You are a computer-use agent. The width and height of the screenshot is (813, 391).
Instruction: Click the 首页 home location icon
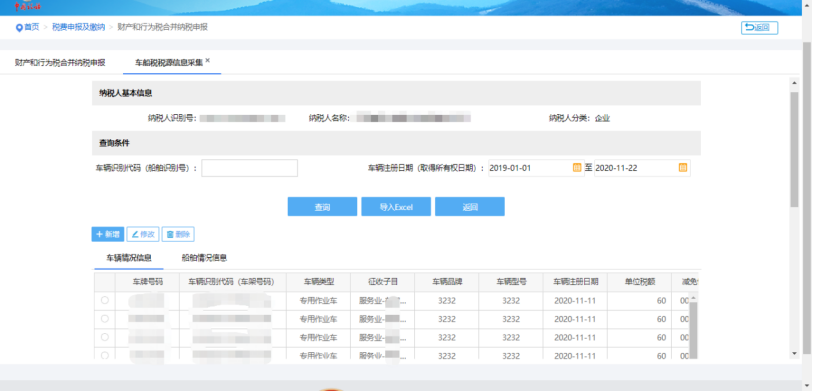pyautogui.click(x=19, y=27)
